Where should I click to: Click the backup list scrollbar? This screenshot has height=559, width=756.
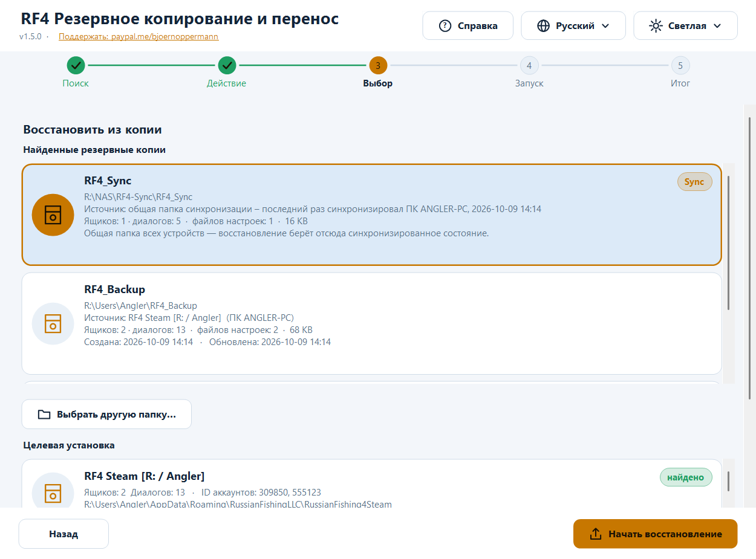click(x=729, y=243)
